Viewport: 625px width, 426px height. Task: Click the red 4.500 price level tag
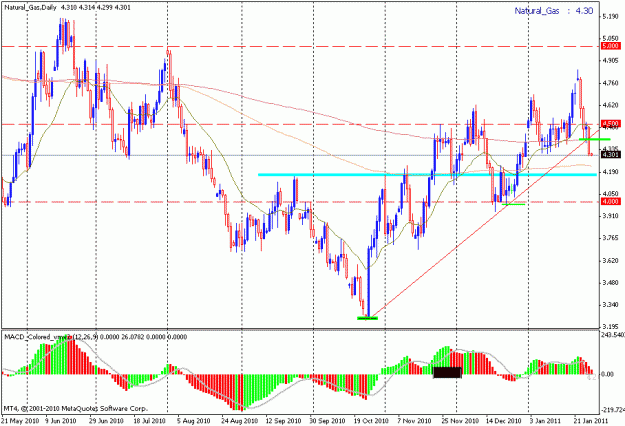[x=611, y=124]
